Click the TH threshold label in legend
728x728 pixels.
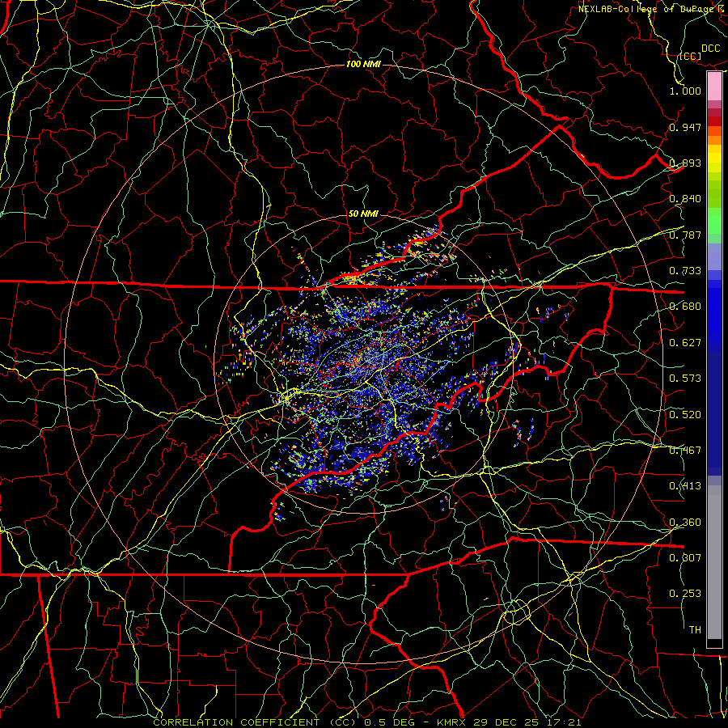point(695,630)
